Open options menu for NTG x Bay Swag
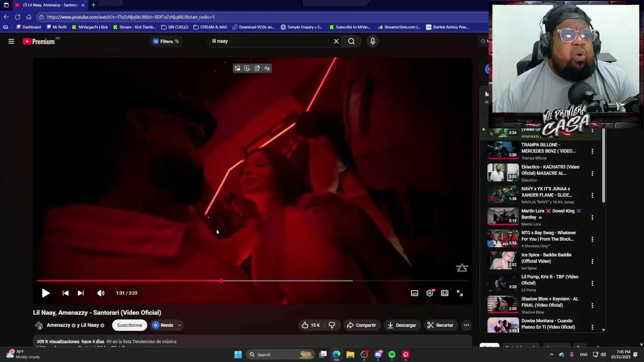Screen dimensions: 644x362 tap(592, 239)
